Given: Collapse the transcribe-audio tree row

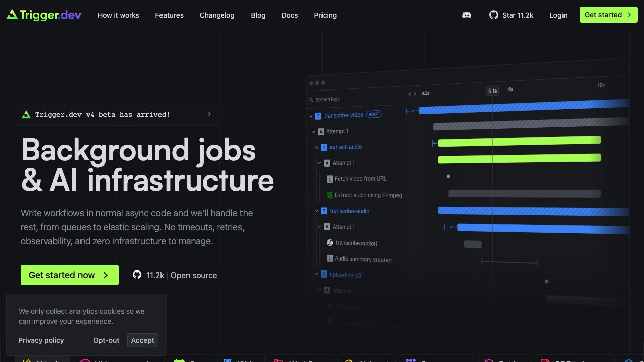Looking at the screenshot, I should point(317,211).
